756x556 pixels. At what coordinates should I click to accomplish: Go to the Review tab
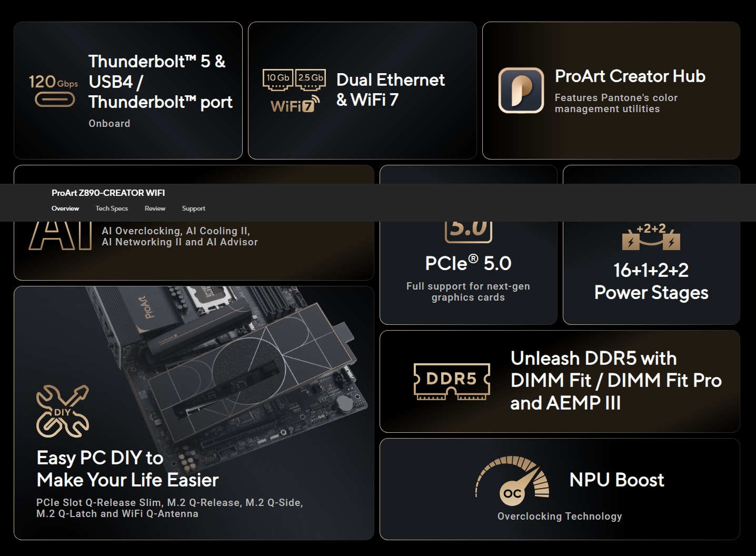(155, 208)
